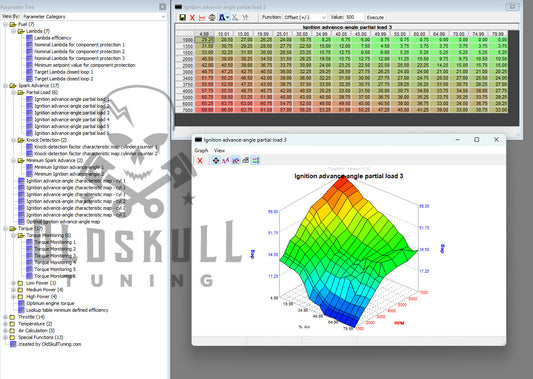Viewport: 533px width, 379px height.
Task: Open the View menu in graph window
Action: click(219, 150)
